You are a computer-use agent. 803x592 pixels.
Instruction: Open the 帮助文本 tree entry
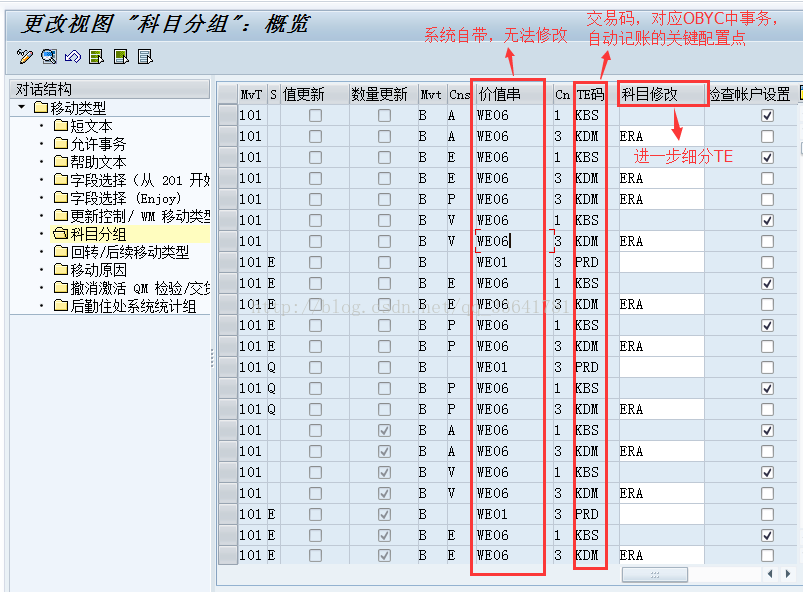pyautogui.click(x=98, y=162)
